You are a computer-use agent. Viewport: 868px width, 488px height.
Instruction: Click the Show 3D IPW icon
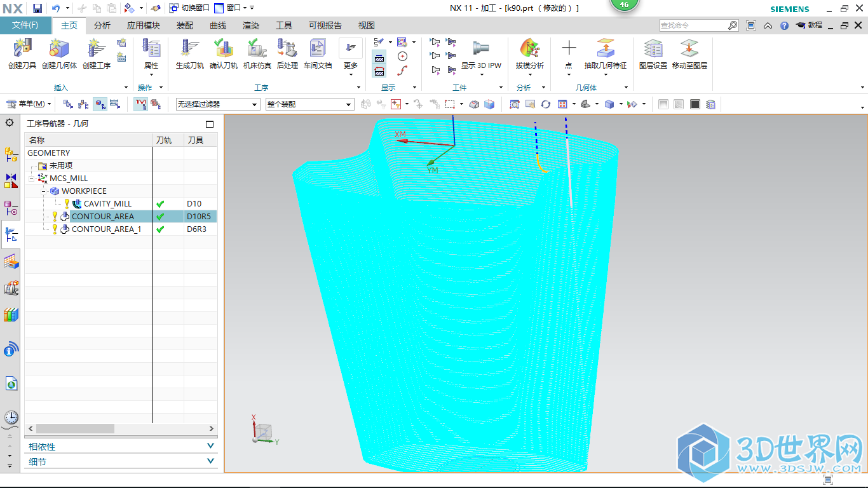point(481,49)
